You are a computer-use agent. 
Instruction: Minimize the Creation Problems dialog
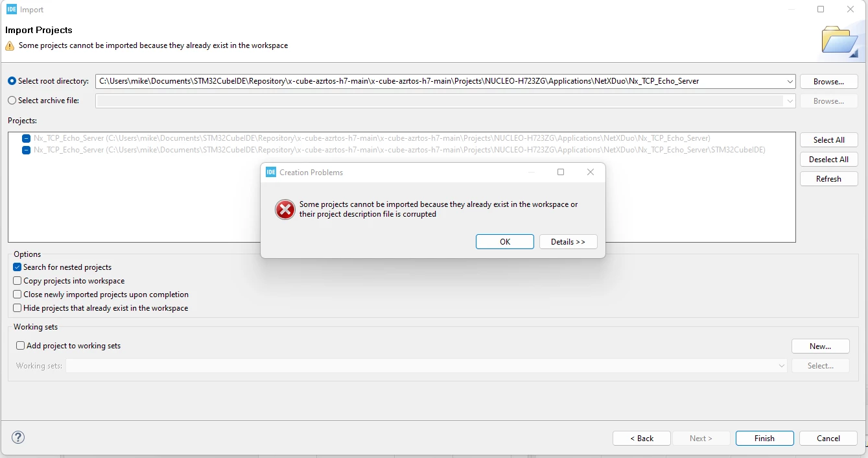pos(532,172)
